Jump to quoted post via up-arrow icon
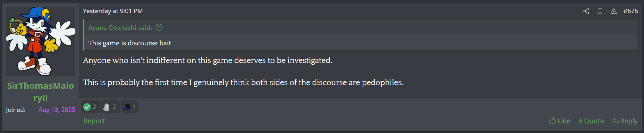 pos(159,28)
